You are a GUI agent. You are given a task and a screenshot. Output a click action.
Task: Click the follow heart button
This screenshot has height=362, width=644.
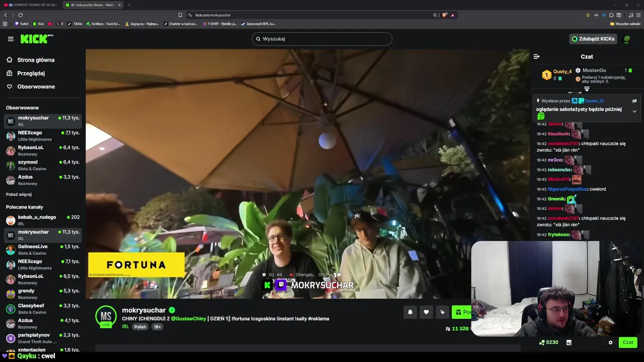426,312
